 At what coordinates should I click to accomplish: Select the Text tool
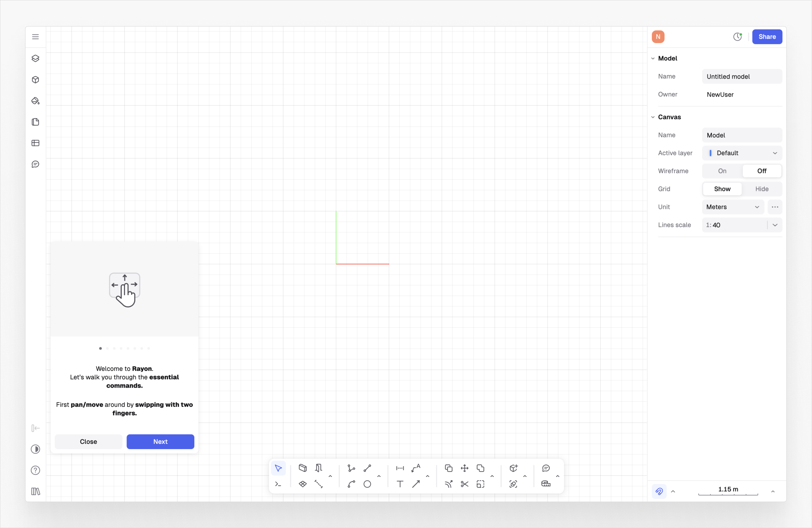pos(400,484)
